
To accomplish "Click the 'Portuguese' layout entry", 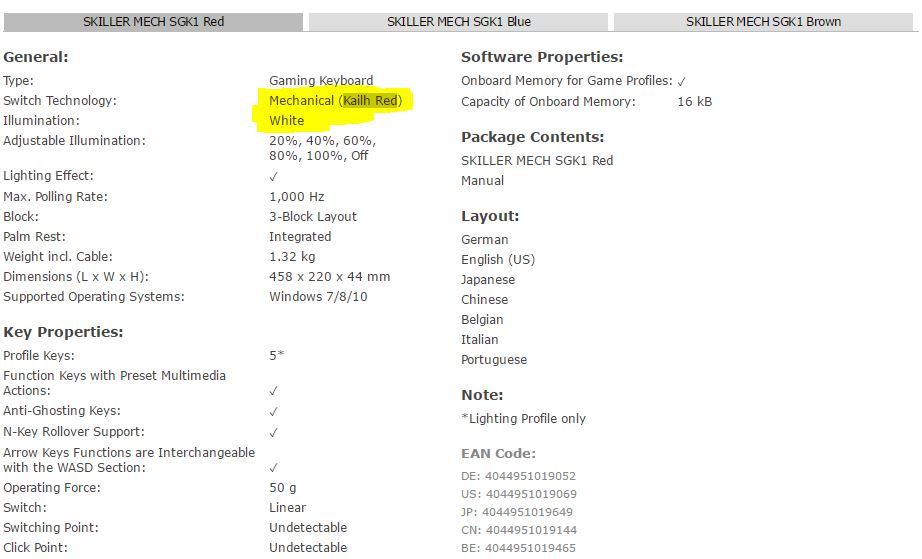I will coord(494,360).
